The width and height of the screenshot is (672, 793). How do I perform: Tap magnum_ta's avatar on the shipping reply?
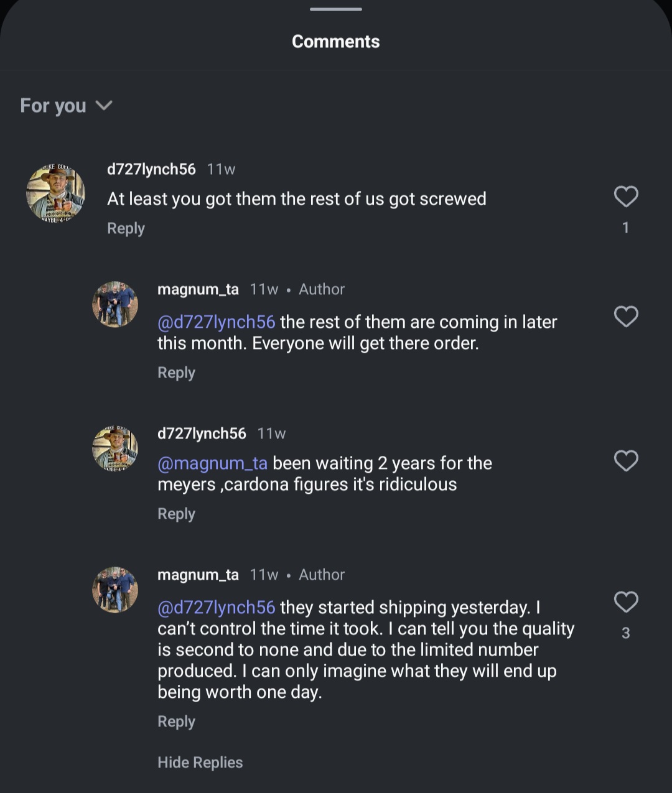pyautogui.click(x=115, y=590)
